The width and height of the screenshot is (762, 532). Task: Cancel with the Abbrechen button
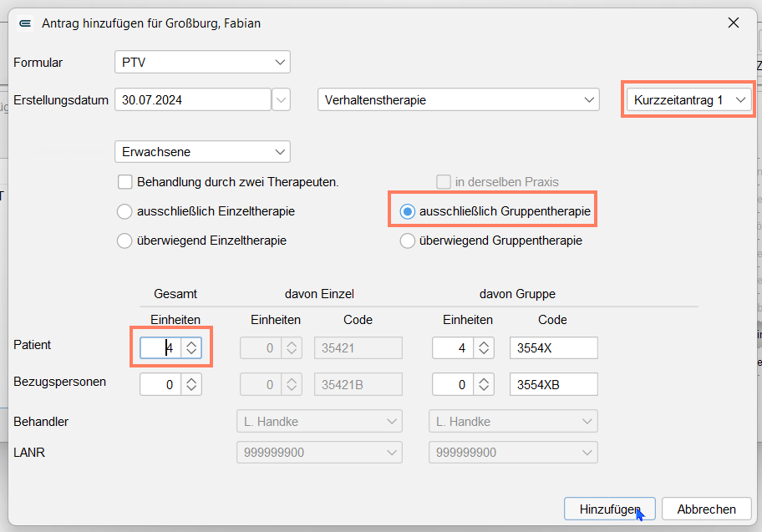(707, 509)
